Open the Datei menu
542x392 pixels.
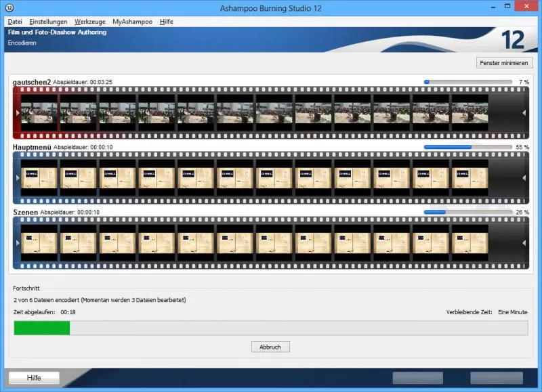(15, 22)
